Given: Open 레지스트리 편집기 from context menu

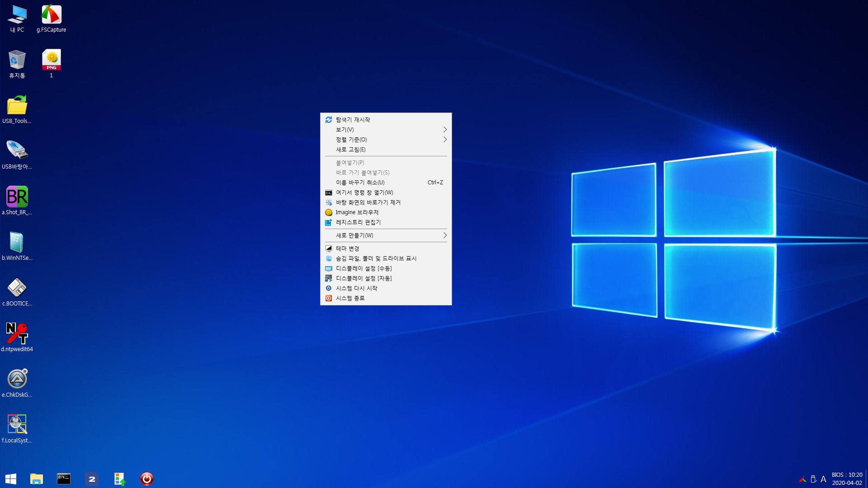Looking at the screenshot, I should click(386, 222).
